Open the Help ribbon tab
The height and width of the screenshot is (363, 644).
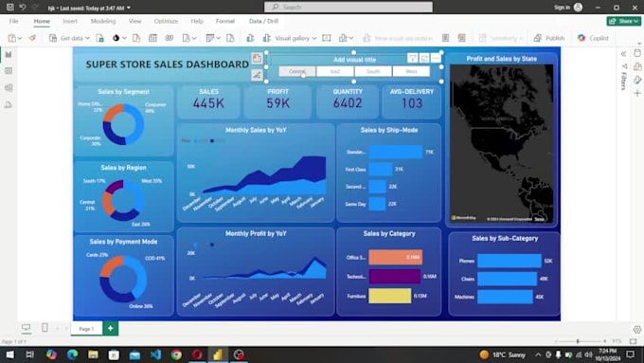pyautogui.click(x=197, y=21)
